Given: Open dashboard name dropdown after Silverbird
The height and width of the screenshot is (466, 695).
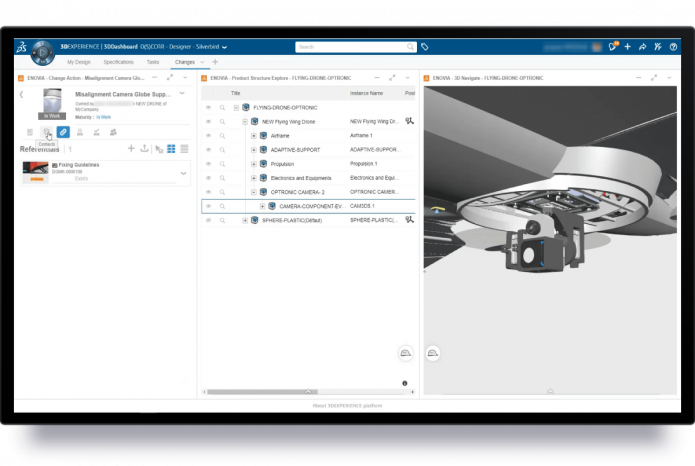Looking at the screenshot, I should (225, 47).
